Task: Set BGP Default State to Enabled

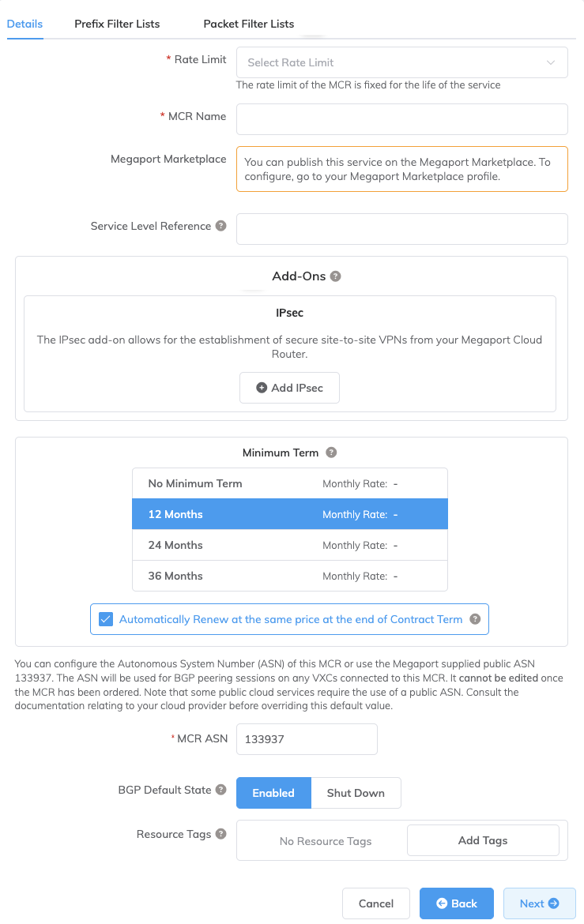Action: point(273,793)
